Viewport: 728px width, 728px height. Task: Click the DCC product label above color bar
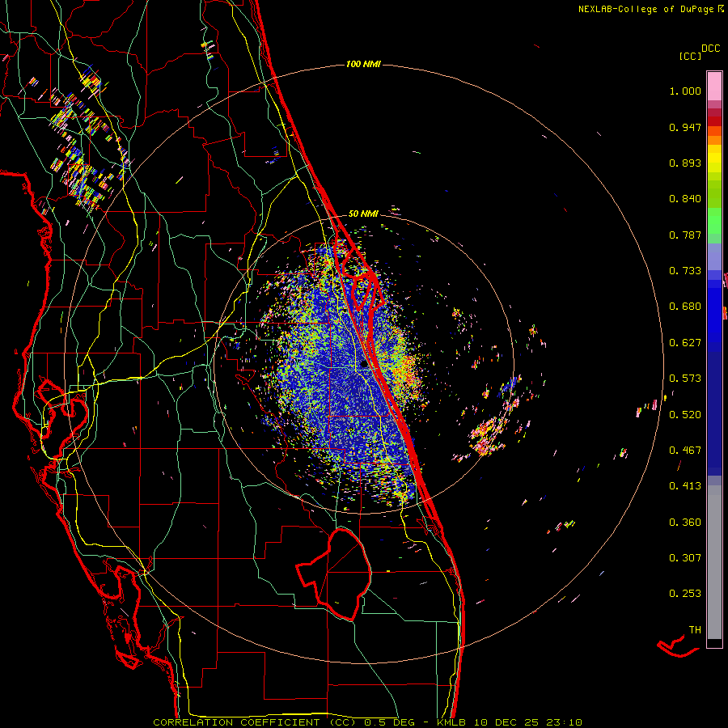point(710,49)
